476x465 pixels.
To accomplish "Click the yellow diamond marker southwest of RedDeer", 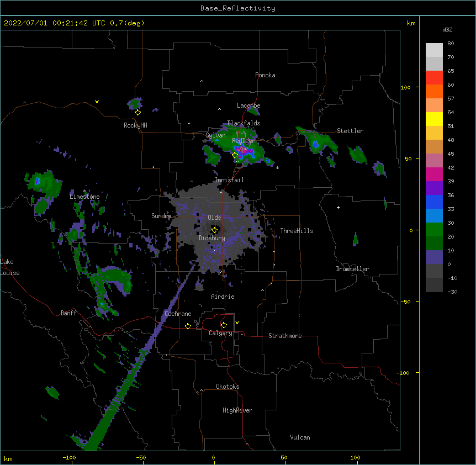I will (235, 155).
